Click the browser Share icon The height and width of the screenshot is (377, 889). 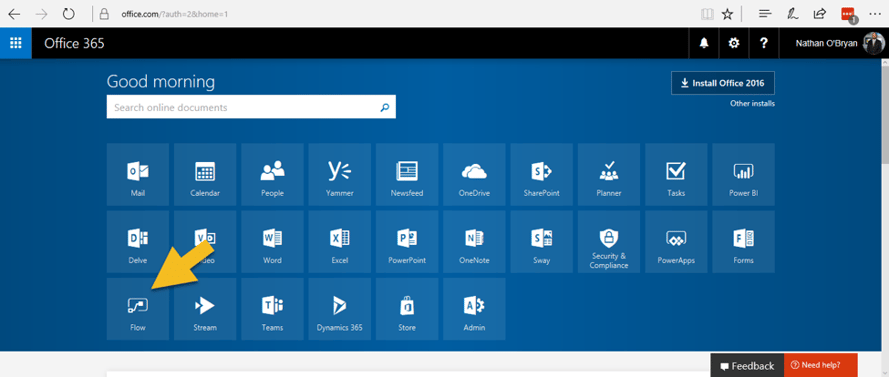coord(820,14)
